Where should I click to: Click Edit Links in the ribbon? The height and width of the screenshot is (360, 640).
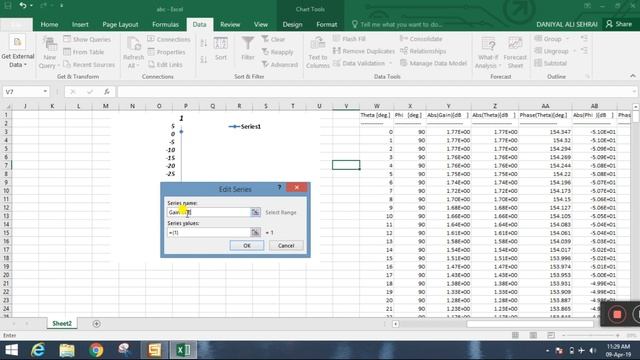click(165, 64)
